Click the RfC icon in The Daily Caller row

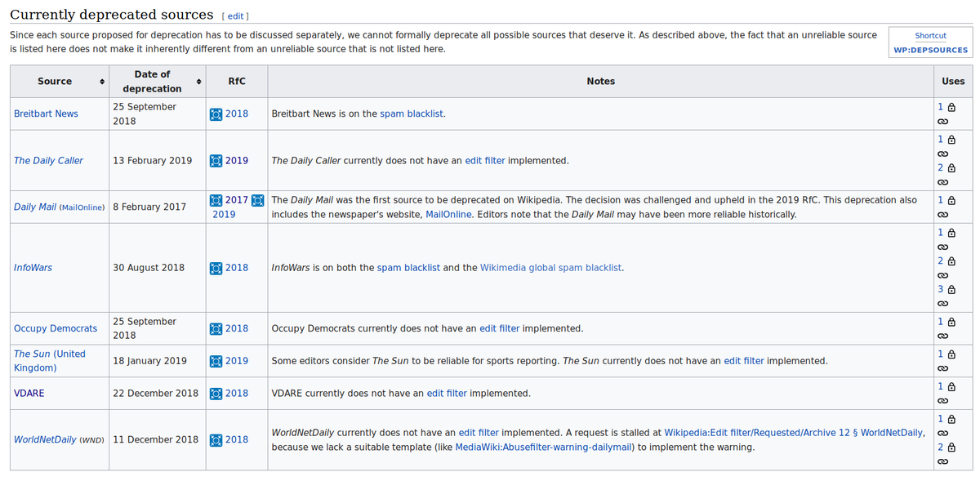[216, 161]
